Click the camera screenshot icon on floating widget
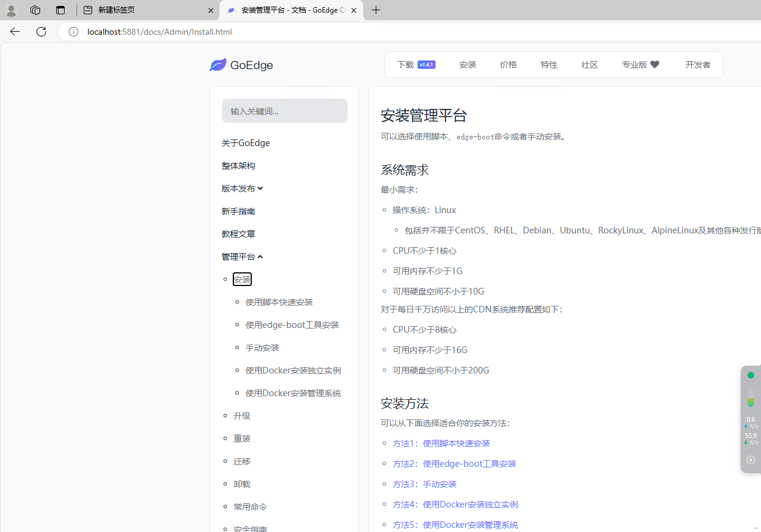 click(750, 460)
